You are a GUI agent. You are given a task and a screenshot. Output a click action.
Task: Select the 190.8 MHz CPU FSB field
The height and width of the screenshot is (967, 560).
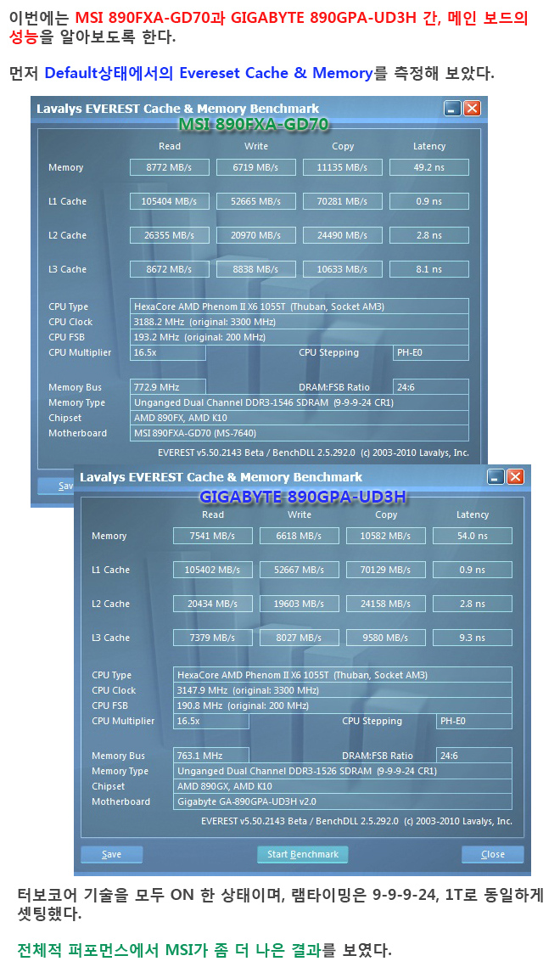tap(343, 706)
